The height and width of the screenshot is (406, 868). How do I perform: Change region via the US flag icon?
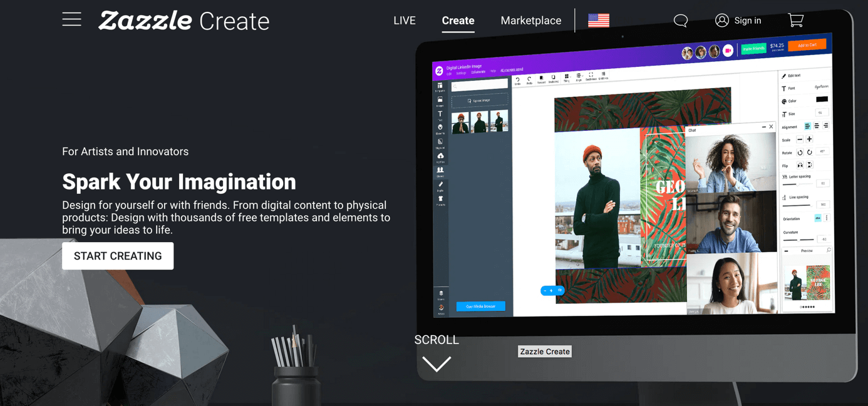point(599,20)
